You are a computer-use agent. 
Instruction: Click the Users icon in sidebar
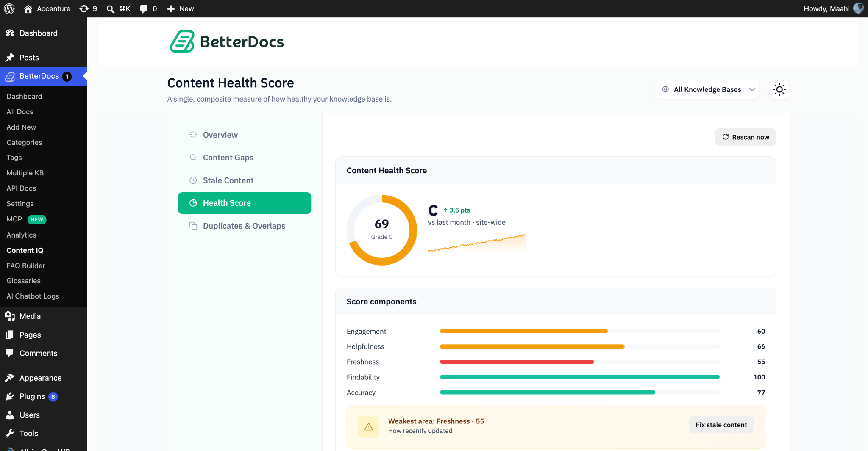(x=10, y=415)
